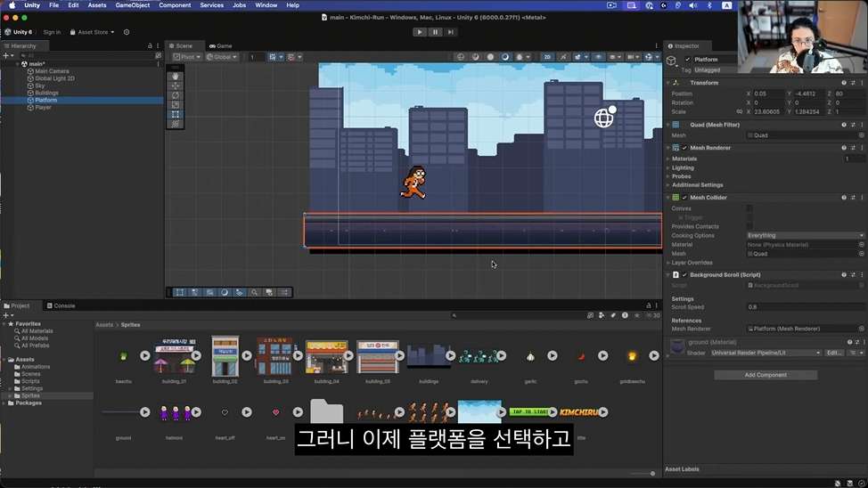The image size is (868, 488).
Task: Enable Provides Contacts checkbox
Action: click(x=749, y=226)
